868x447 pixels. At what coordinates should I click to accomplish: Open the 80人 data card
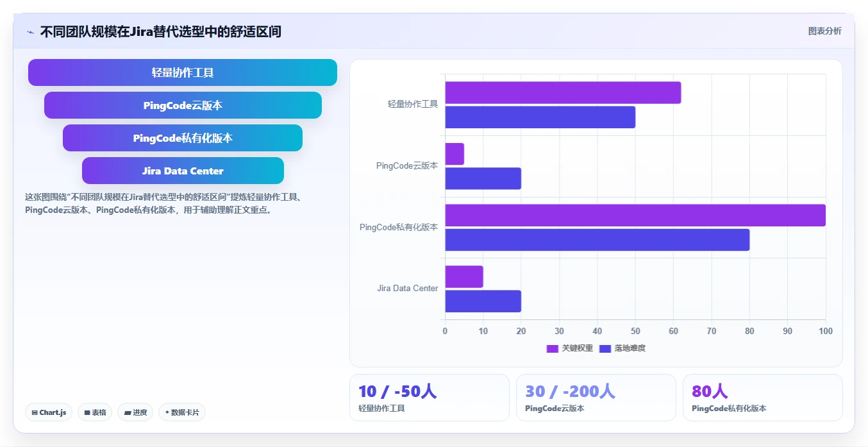(x=763, y=398)
